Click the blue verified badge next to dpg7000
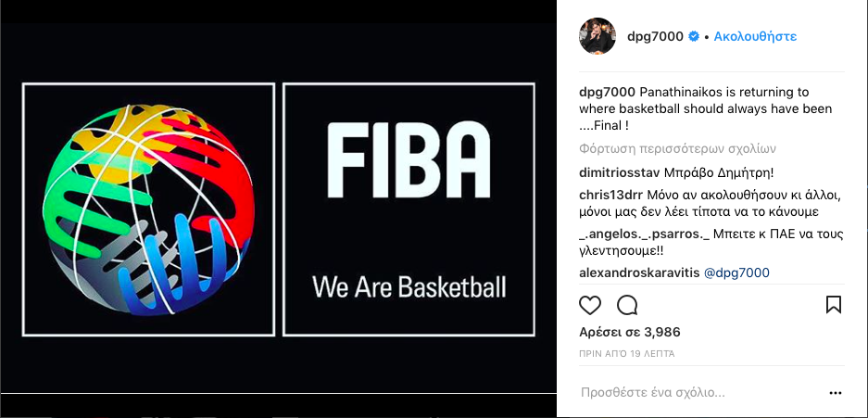The height and width of the screenshot is (418, 868). [x=693, y=37]
